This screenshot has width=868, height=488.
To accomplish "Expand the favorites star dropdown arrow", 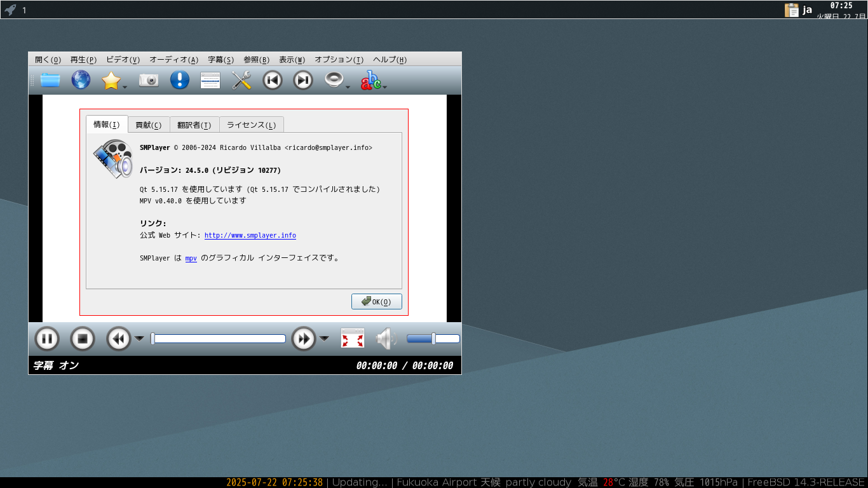I will point(125,86).
